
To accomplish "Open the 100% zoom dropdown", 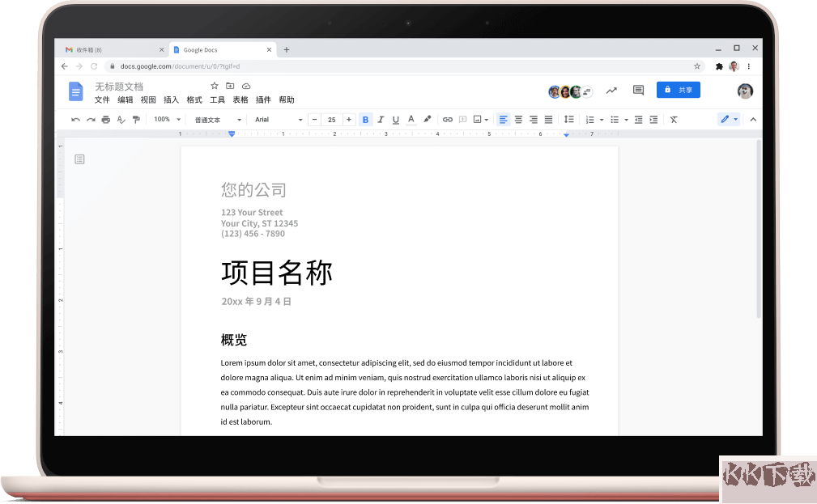I will 168,119.
